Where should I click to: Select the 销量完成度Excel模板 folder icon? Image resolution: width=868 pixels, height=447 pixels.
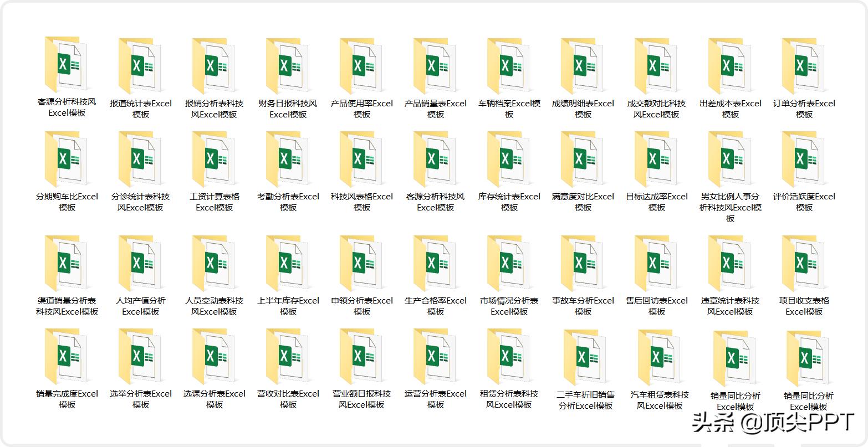click(67, 356)
